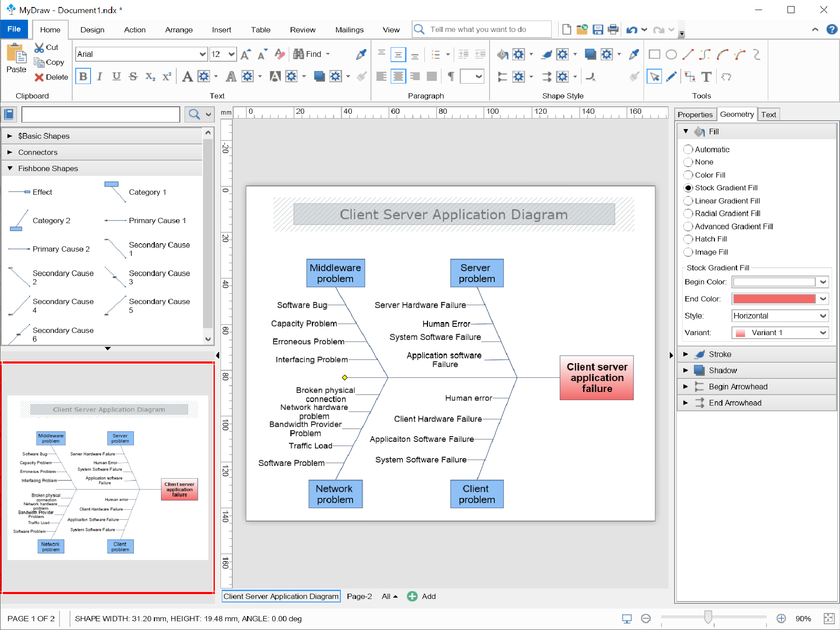Click the Delete button in Clipboard
Image resolution: width=840 pixels, height=630 pixels.
52,77
